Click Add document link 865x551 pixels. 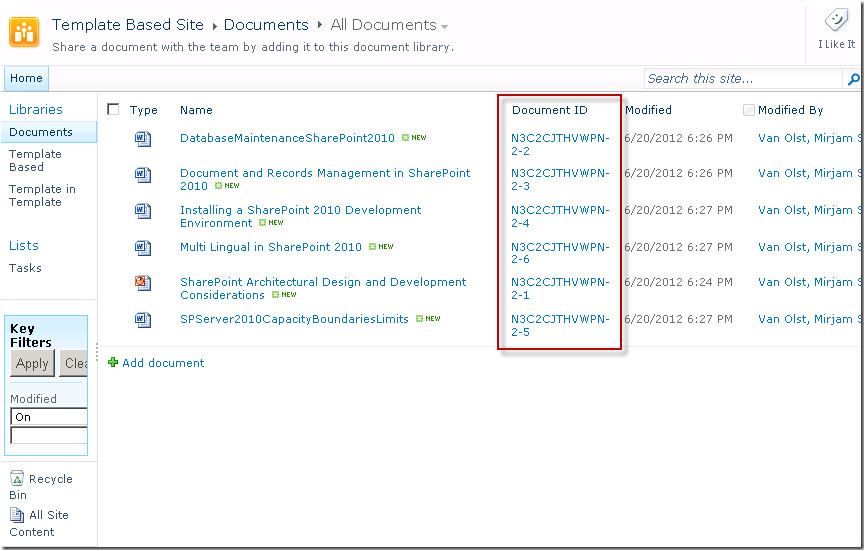click(163, 363)
